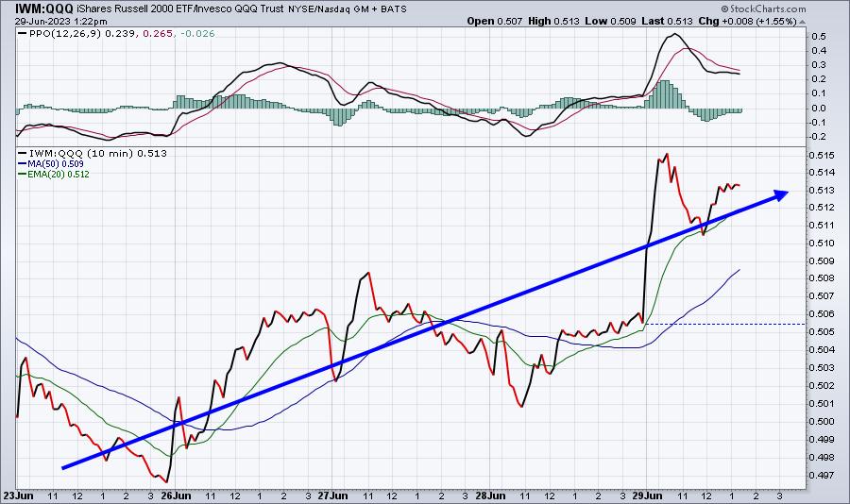Click the IWM:QQQ ticker symbol title
The height and width of the screenshot is (504, 850).
click(x=44, y=8)
